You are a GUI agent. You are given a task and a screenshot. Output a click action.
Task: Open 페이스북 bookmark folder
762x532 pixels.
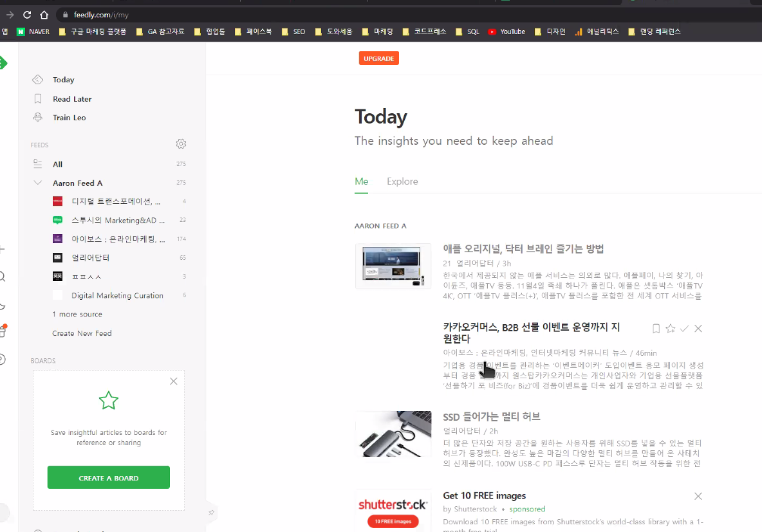pyautogui.click(x=253, y=32)
